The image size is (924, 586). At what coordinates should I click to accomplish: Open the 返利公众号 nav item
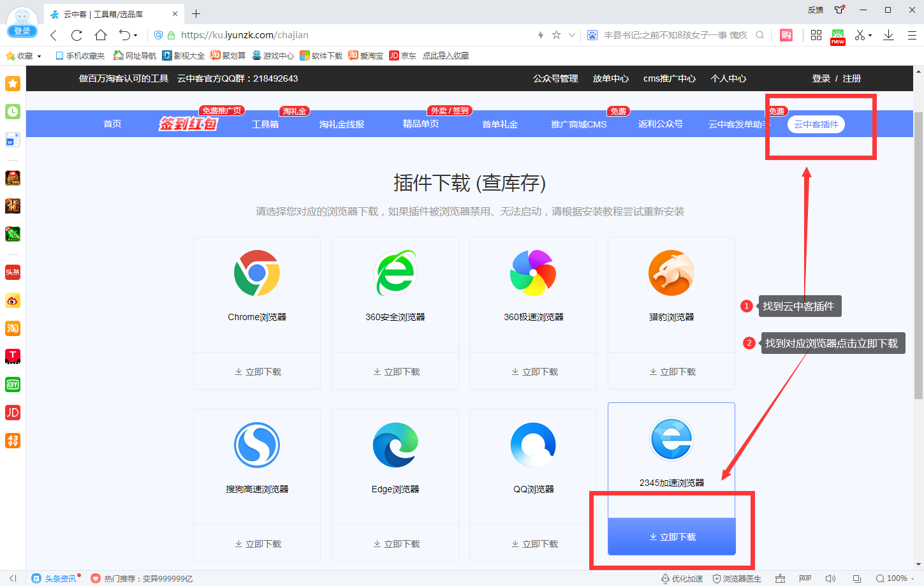point(661,124)
